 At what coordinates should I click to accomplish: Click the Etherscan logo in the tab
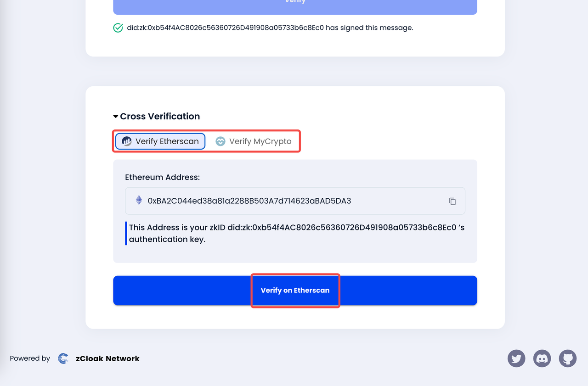pos(127,141)
